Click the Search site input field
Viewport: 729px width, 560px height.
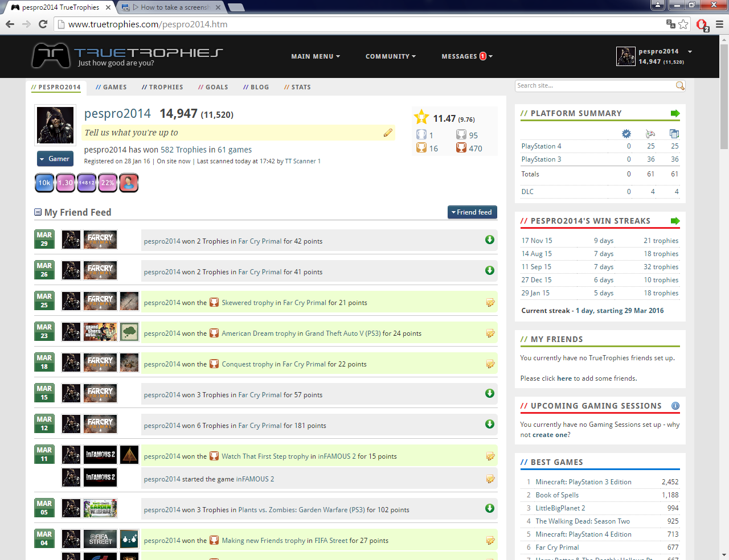[x=595, y=85]
